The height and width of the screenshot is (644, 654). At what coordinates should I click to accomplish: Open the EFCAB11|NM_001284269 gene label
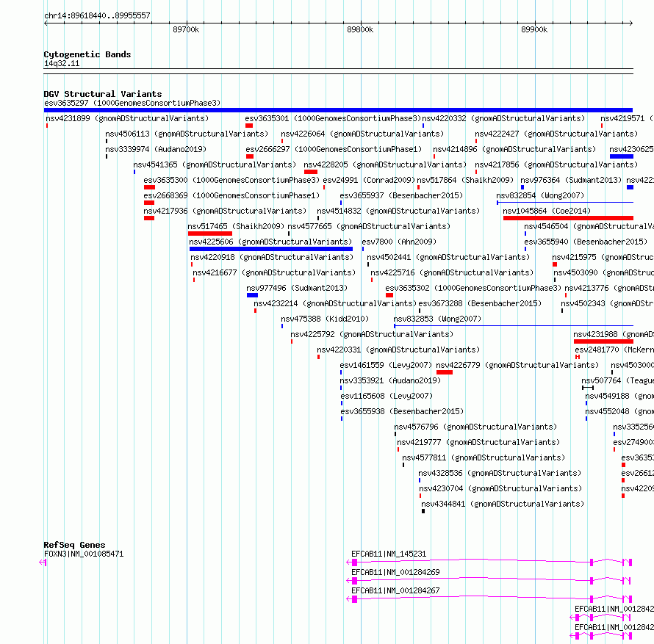click(395, 572)
